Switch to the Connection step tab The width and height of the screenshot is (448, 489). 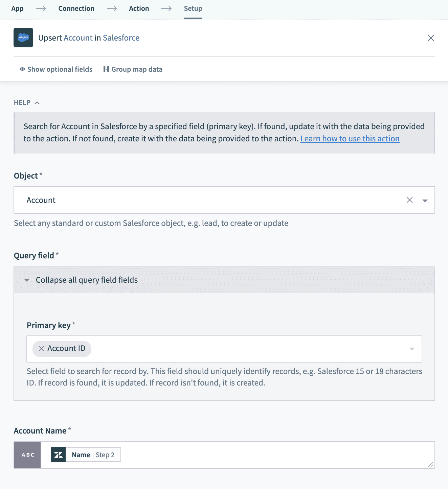click(x=76, y=8)
